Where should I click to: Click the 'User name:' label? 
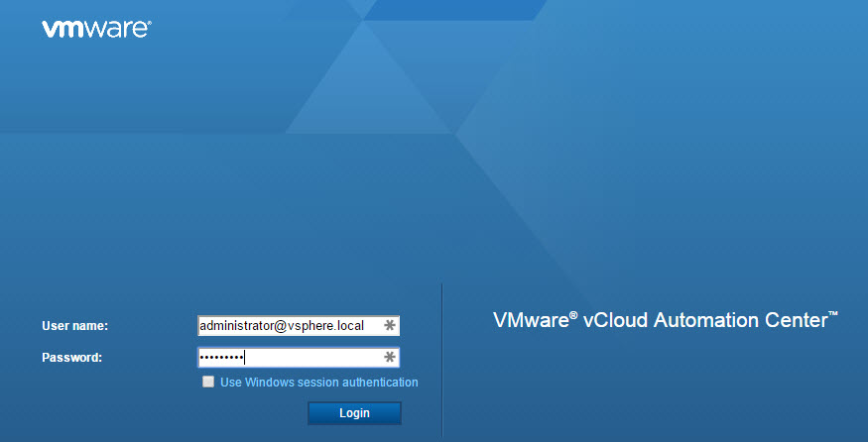[74, 326]
